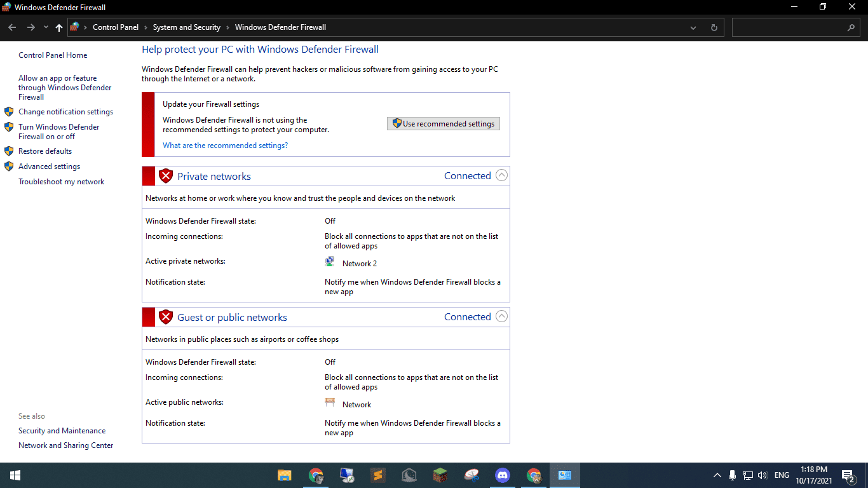Click the firewall icon in the address bar
The image size is (868, 488).
point(75,27)
